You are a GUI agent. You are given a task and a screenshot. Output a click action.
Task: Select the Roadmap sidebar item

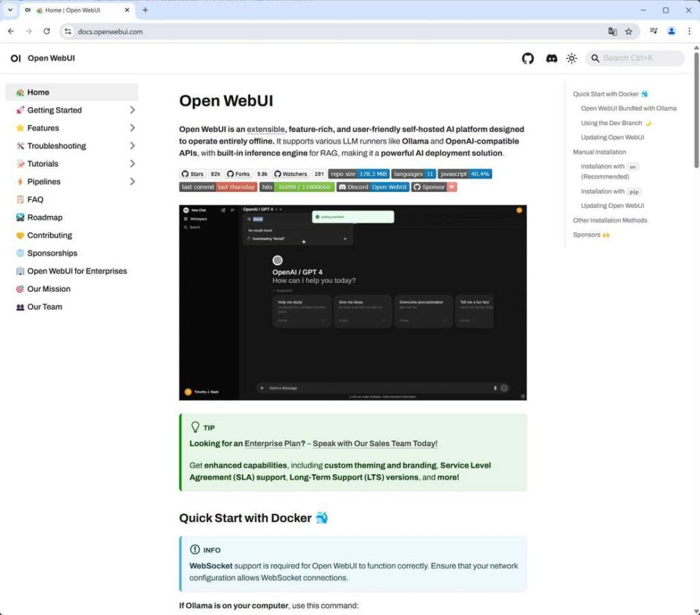(x=44, y=217)
